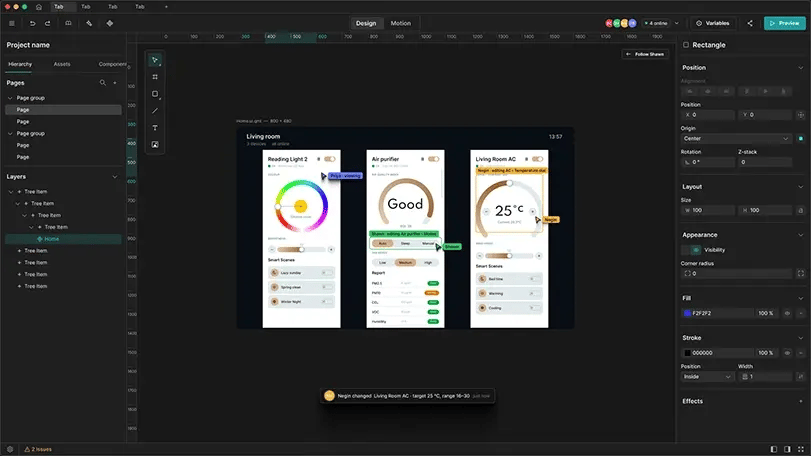Collapse the first Page group
This screenshot has height=456, width=811.
tap(10, 98)
